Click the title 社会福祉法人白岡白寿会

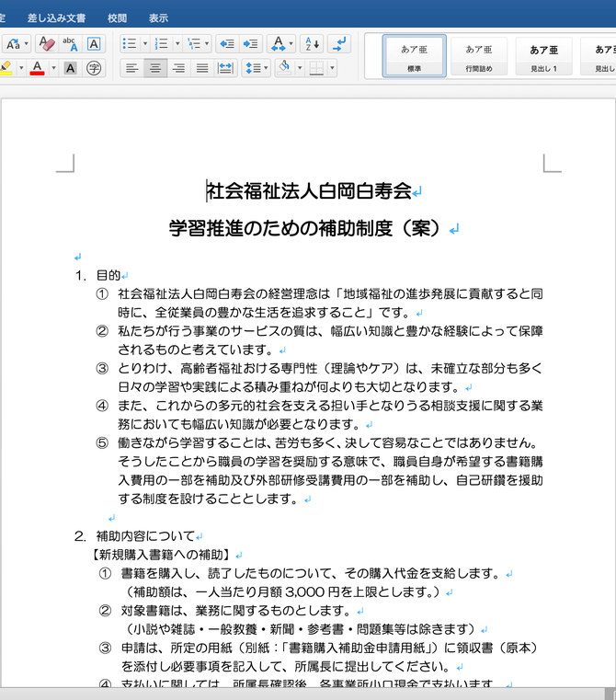(x=308, y=191)
